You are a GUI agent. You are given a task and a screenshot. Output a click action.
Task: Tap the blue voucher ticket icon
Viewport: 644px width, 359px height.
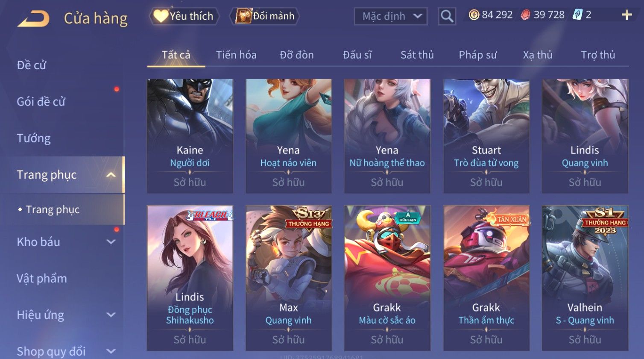pos(577,15)
